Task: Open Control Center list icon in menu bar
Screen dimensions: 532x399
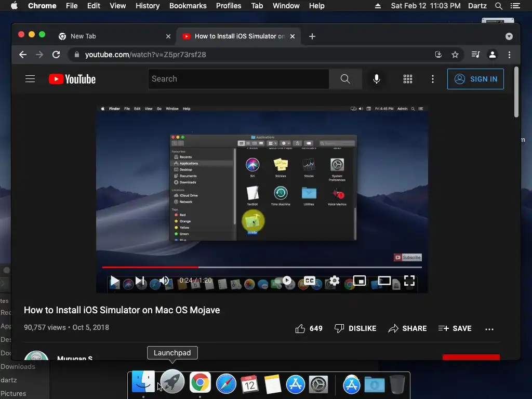Action: [515, 6]
